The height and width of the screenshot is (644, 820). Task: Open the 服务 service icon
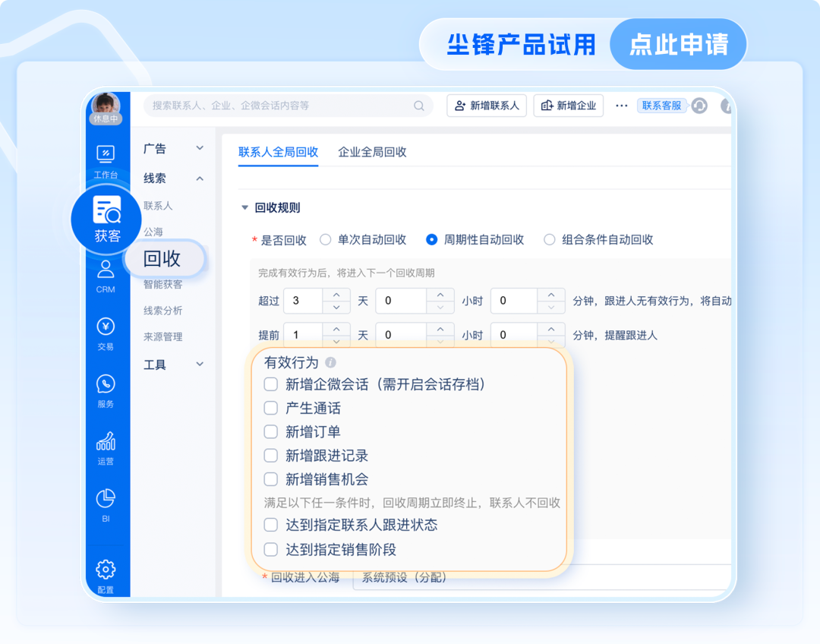pos(106,385)
